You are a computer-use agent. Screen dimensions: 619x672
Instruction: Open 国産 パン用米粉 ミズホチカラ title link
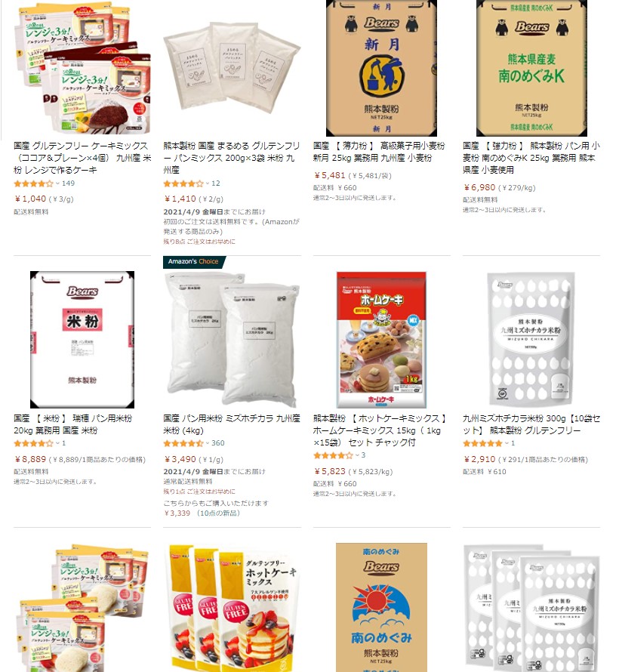pos(232,424)
